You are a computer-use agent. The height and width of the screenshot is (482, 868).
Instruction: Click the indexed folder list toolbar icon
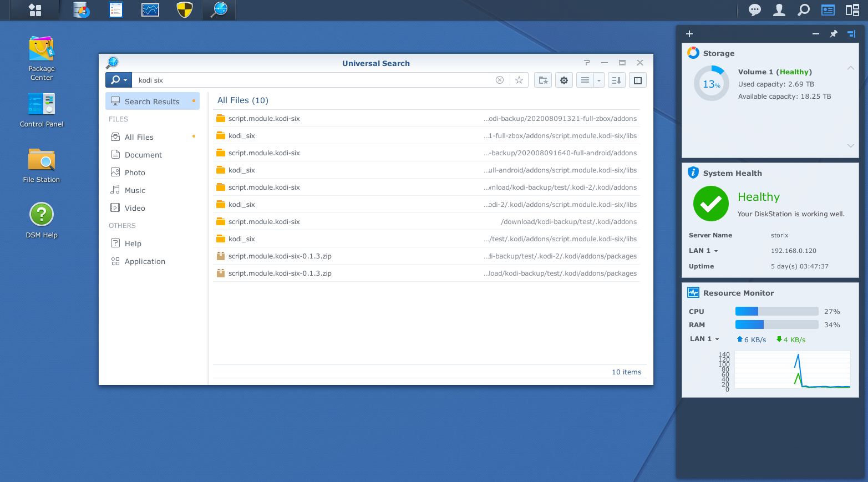point(544,80)
